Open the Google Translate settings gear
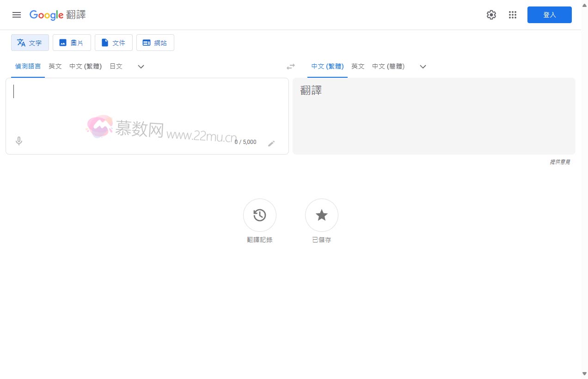588x379 pixels. [491, 15]
